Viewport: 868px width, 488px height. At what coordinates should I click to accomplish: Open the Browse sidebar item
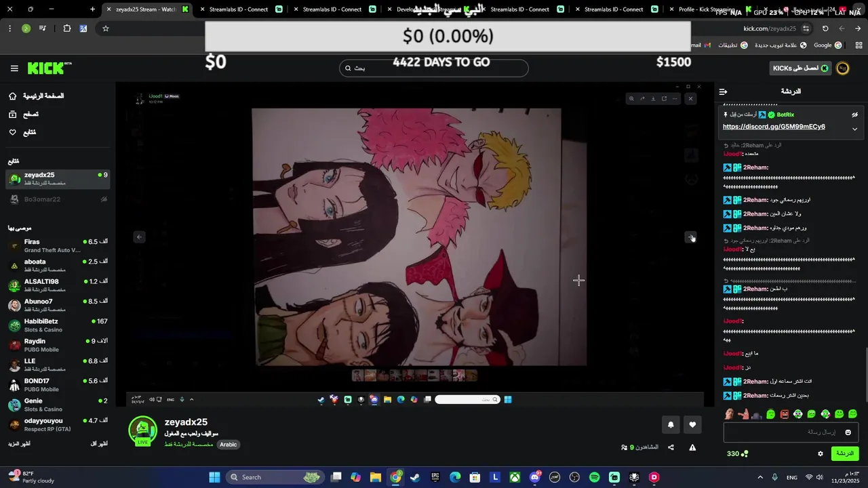tap(24, 115)
